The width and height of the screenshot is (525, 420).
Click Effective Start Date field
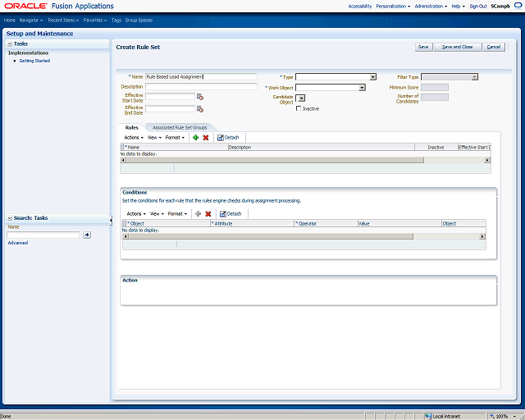click(170, 97)
